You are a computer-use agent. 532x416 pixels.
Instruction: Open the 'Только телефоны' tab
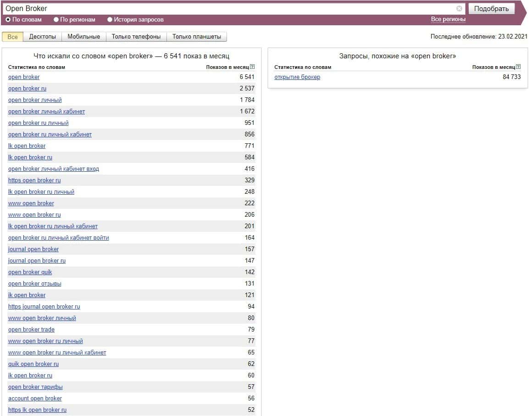136,37
